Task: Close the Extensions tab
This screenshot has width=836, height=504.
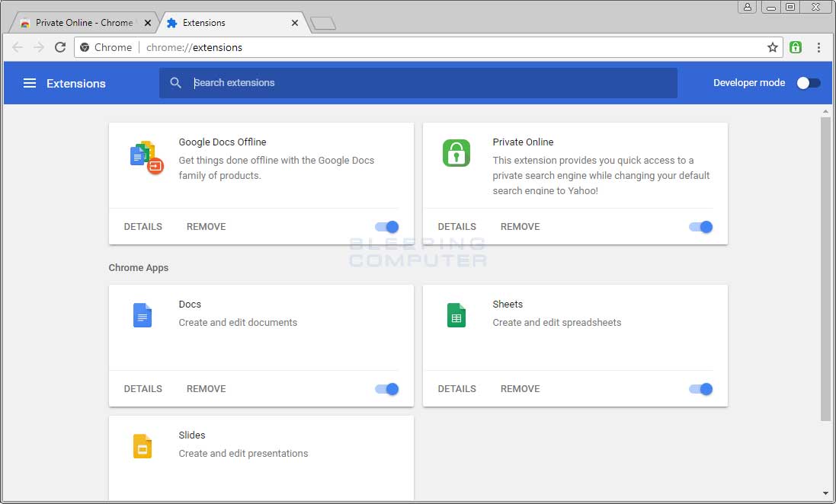Action: 294,23
